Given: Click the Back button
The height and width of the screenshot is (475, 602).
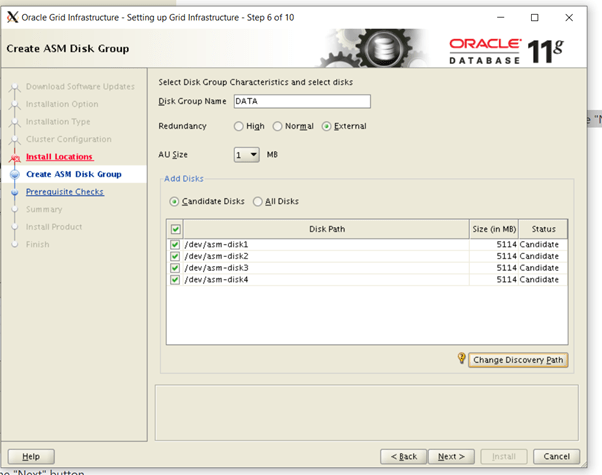Looking at the screenshot, I should tap(404, 456).
